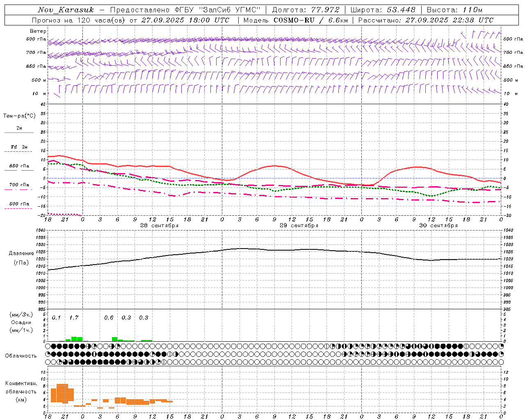Click the 2м temperature legend entry
The image size is (525, 420).
[x=19, y=128]
